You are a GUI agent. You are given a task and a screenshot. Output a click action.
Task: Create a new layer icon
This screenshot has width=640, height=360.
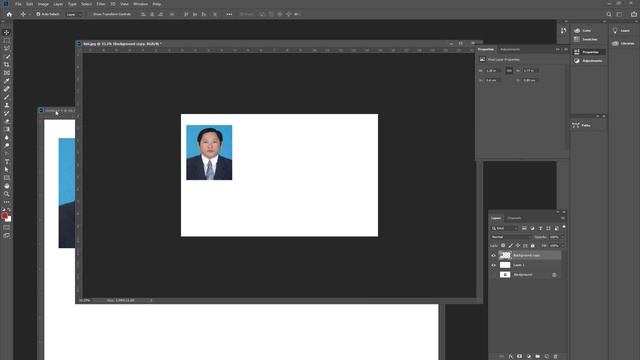click(x=547, y=356)
